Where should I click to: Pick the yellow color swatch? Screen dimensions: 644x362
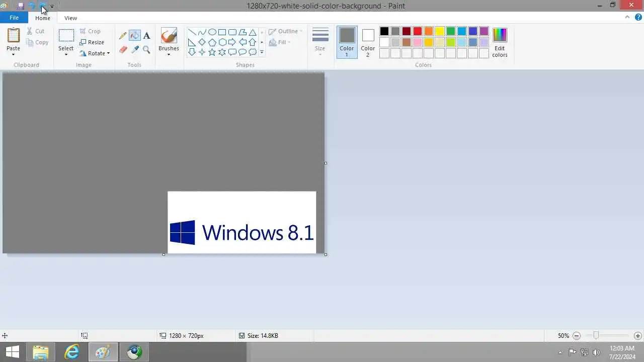click(440, 31)
